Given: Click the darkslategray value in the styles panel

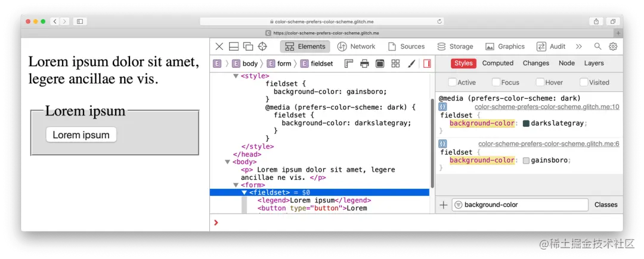Looking at the screenshot, I should (558, 123).
